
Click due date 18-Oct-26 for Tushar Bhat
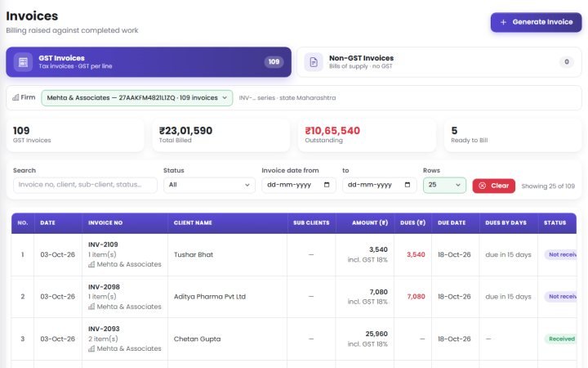pyautogui.click(x=454, y=254)
